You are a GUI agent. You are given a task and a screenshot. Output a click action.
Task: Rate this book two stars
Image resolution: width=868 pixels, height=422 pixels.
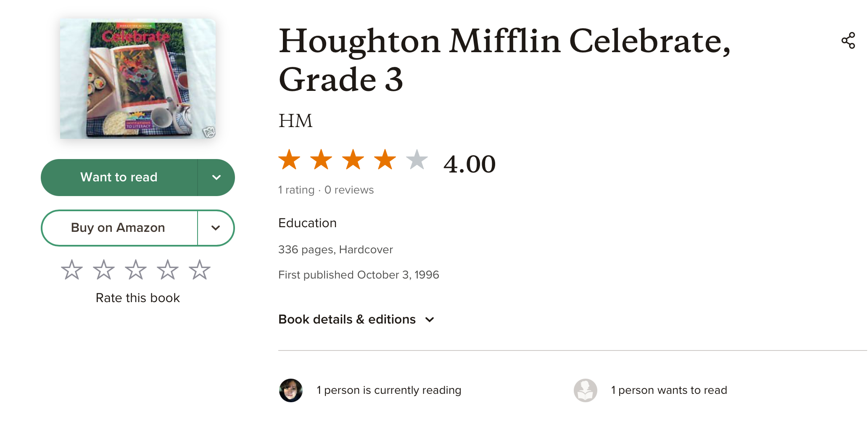click(x=104, y=270)
